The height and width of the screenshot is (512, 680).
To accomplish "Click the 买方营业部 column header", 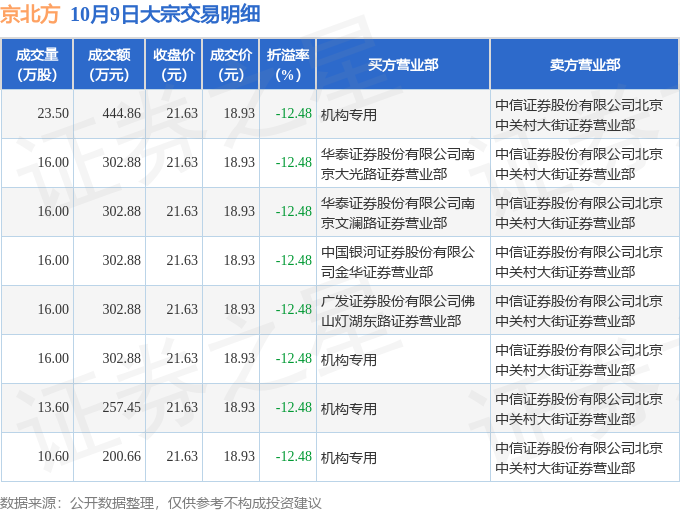I will [x=402, y=64].
